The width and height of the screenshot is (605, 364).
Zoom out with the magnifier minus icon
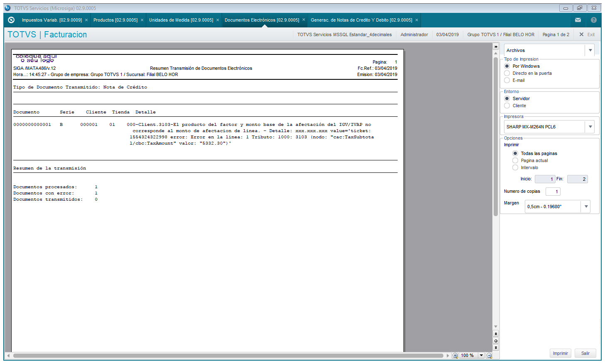489,355
